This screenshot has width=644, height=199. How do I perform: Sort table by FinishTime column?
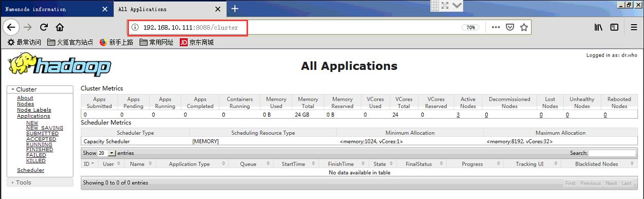(343, 164)
